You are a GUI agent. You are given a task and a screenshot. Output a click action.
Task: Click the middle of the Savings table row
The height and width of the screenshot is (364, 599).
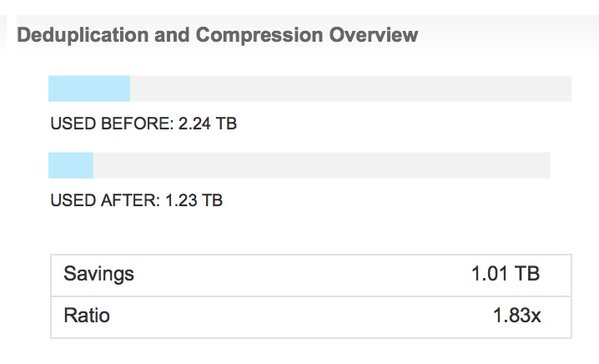coord(311,275)
